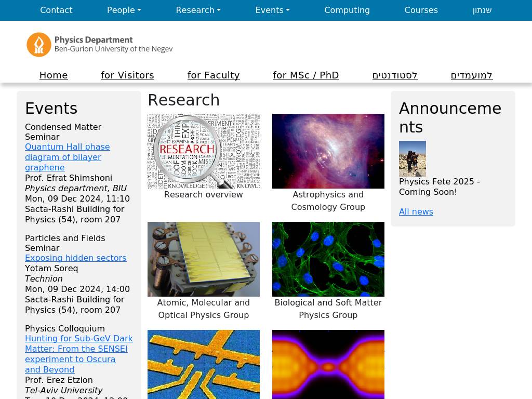Follow the Exposing hidden sectors link
Screen dimensions: 532x399
[75, 258]
